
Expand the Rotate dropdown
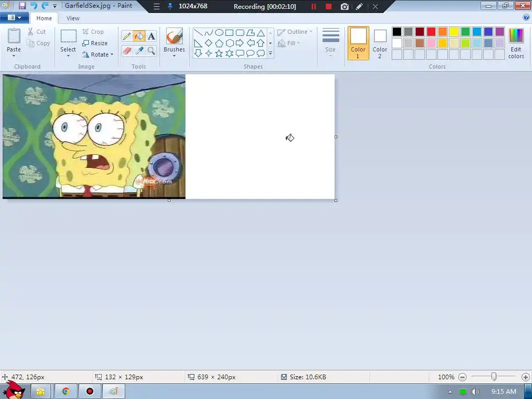[112, 55]
